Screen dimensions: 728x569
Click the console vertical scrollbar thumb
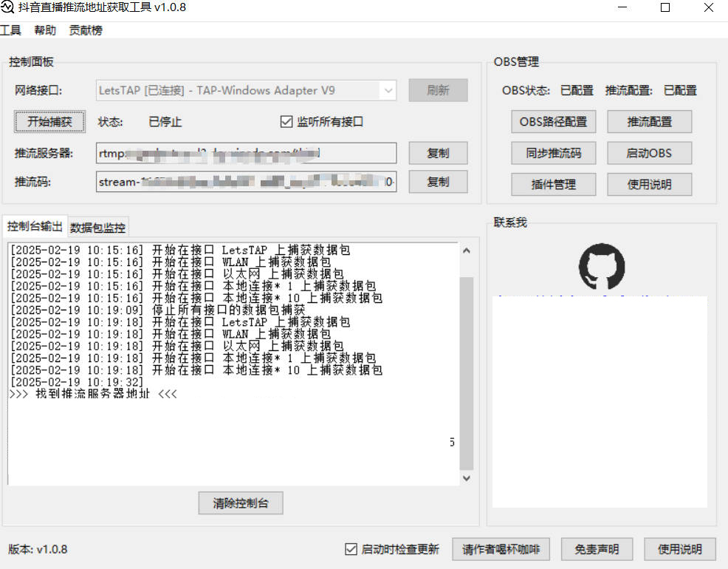(x=467, y=373)
